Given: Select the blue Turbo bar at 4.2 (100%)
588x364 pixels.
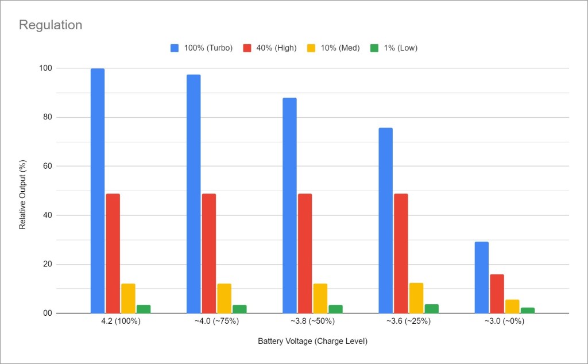Looking at the screenshot, I should [x=98, y=191].
